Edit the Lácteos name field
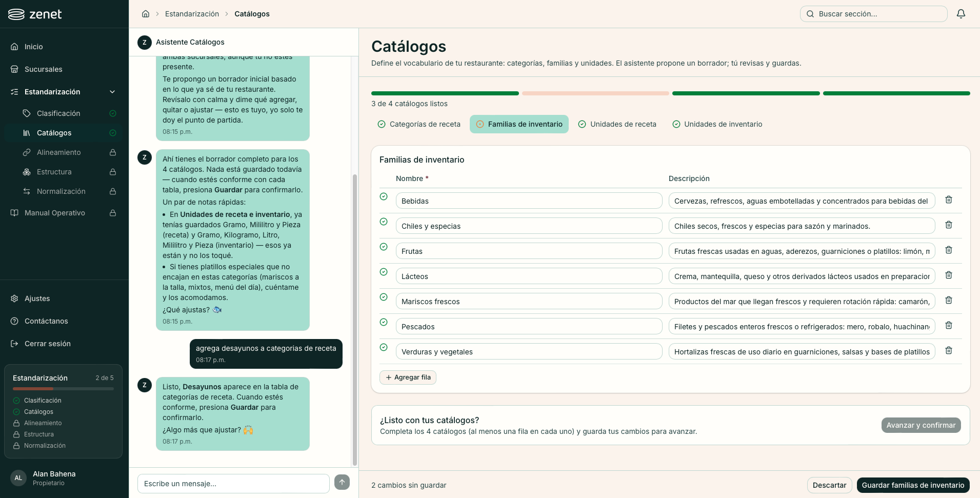Viewport: 980px width, 498px height. point(529,276)
